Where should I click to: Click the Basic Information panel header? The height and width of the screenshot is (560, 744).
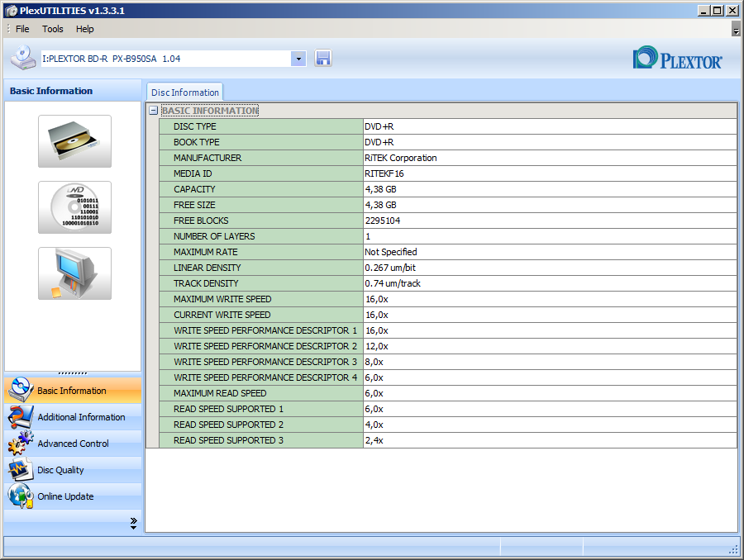(73, 91)
